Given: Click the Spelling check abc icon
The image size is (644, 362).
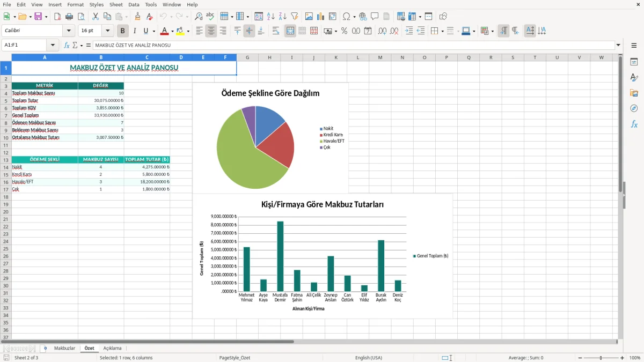Looking at the screenshot, I should pos(210,17).
